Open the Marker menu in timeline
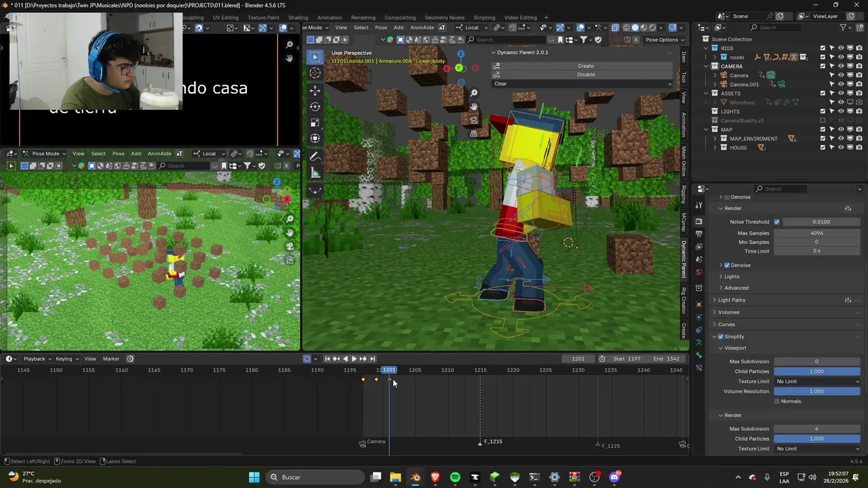 pyautogui.click(x=111, y=359)
